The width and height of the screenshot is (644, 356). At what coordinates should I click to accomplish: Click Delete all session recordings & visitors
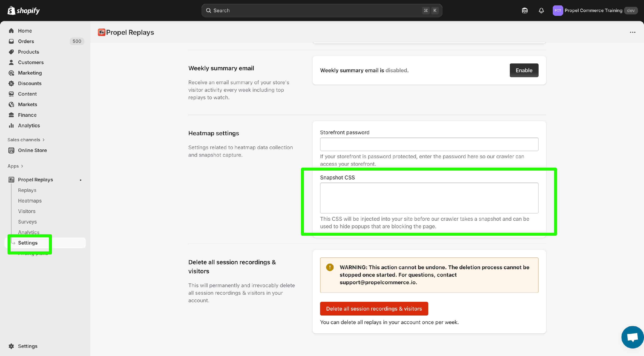pyautogui.click(x=374, y=309)
